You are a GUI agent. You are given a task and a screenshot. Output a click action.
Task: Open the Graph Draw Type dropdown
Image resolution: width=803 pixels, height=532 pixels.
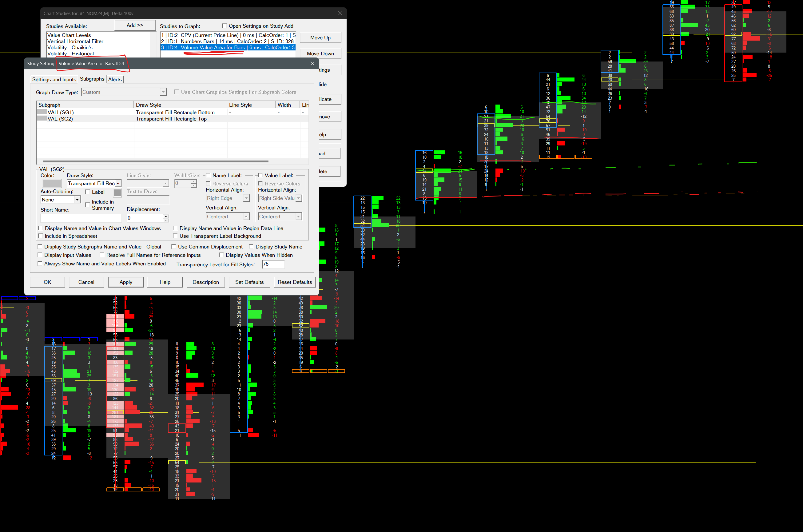tap(163, 92)
